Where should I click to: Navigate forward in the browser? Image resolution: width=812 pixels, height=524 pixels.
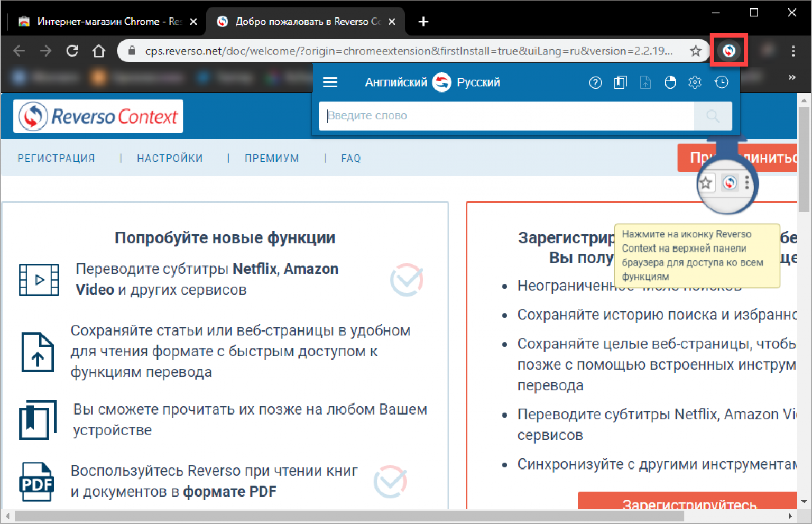[x=45, y=51]
